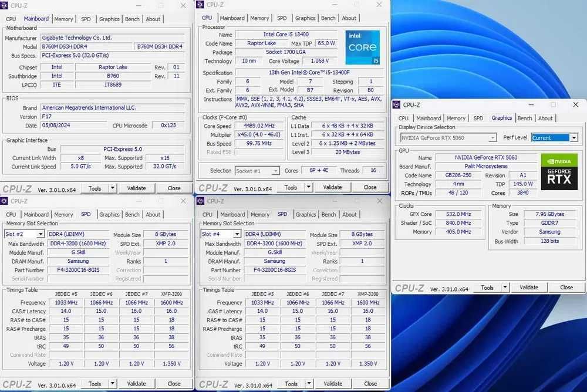Click the 'IT8689' LPCIO value
Image resolution: width=587 pixels, height=392 pixels.
[113, 85]
